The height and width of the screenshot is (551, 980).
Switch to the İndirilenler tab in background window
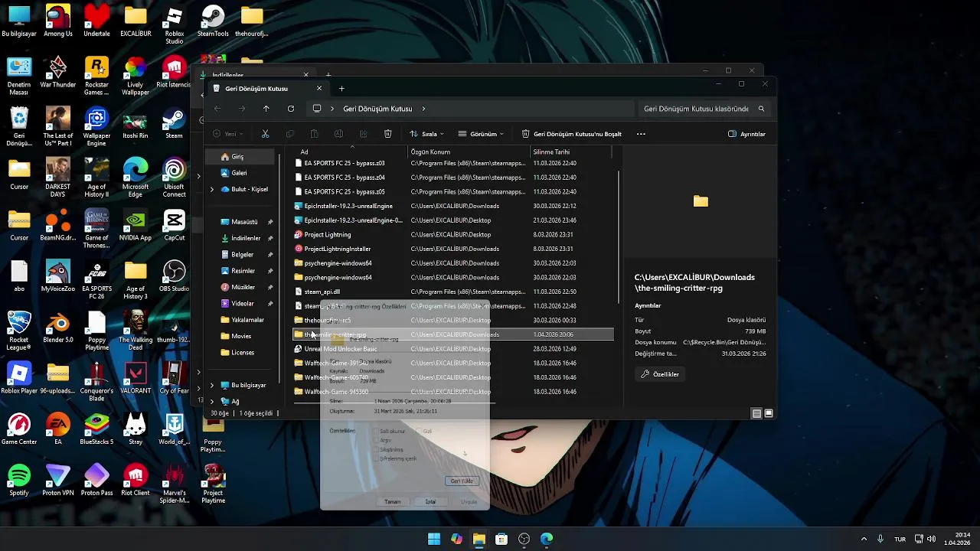point(255,75)
